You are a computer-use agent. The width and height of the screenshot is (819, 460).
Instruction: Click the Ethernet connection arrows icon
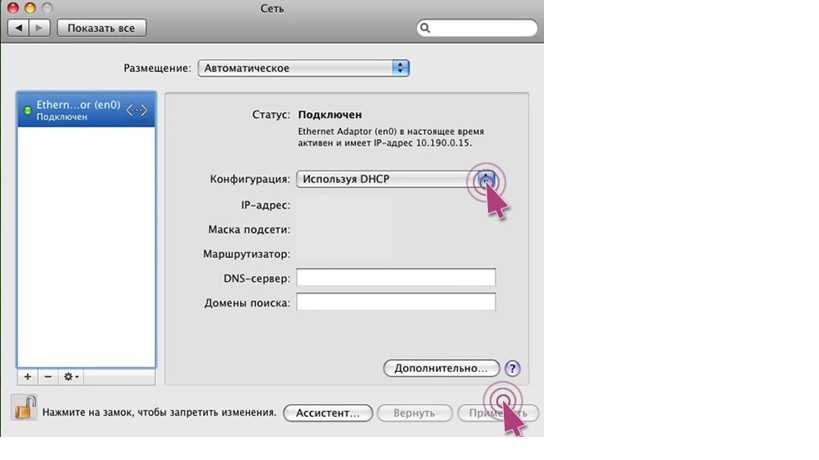pos(138,110)
